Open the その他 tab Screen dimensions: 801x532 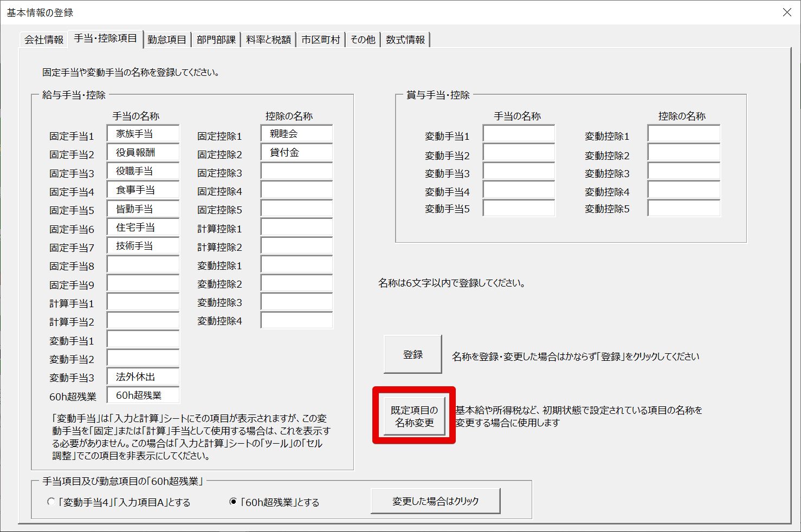point(363,40)
